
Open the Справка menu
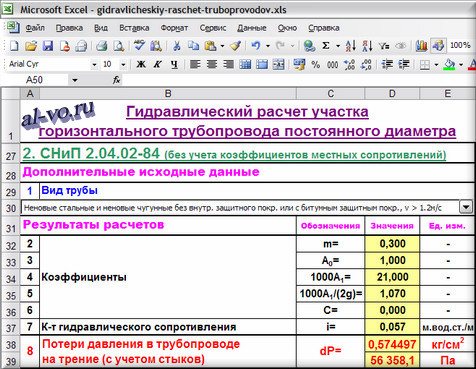[x=324, y=28]
